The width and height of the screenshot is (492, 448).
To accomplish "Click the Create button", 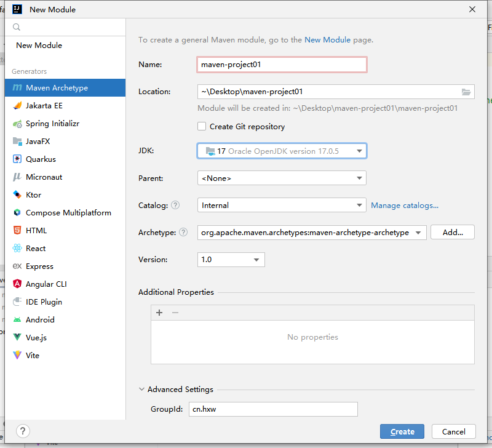I will tap(402, 431).
